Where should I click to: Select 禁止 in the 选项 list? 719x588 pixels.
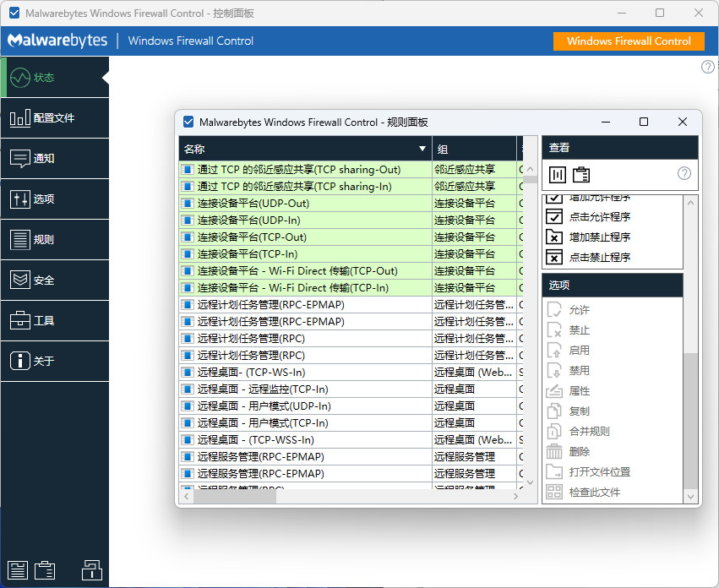pyautogui.click(x=579, y=329)
